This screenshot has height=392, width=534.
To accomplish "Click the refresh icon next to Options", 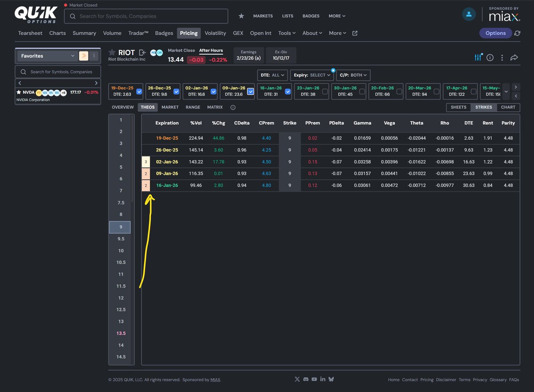I will click(x=517, y=33).
